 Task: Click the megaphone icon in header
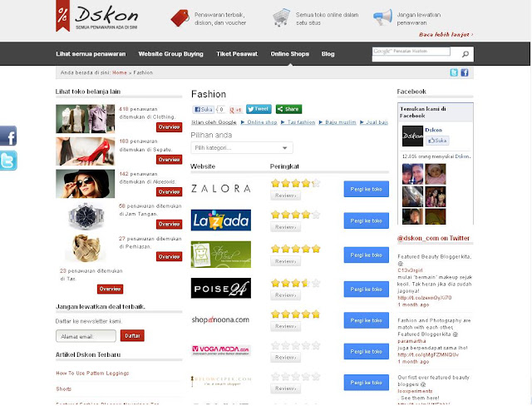(x=382, y=17)
